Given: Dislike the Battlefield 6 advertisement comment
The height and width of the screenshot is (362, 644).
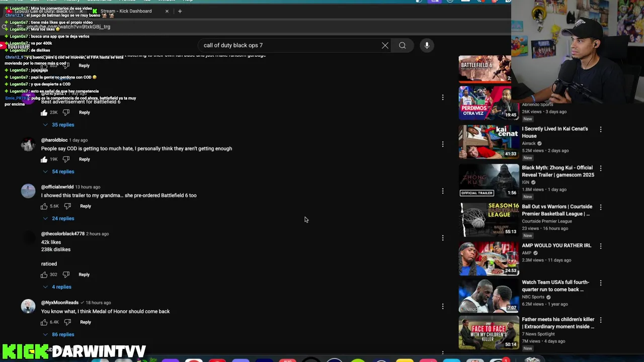Looking at the screenshot, I should pos(66,113).
